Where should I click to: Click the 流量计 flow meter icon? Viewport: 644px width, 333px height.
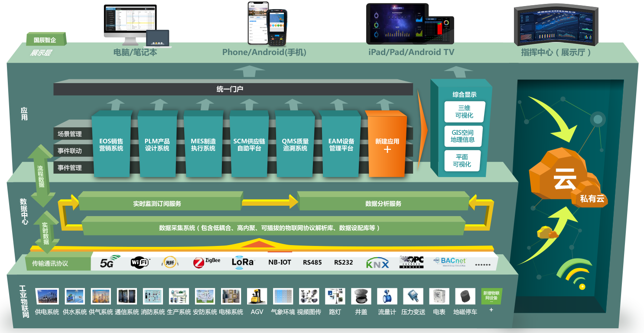(387, 297)
